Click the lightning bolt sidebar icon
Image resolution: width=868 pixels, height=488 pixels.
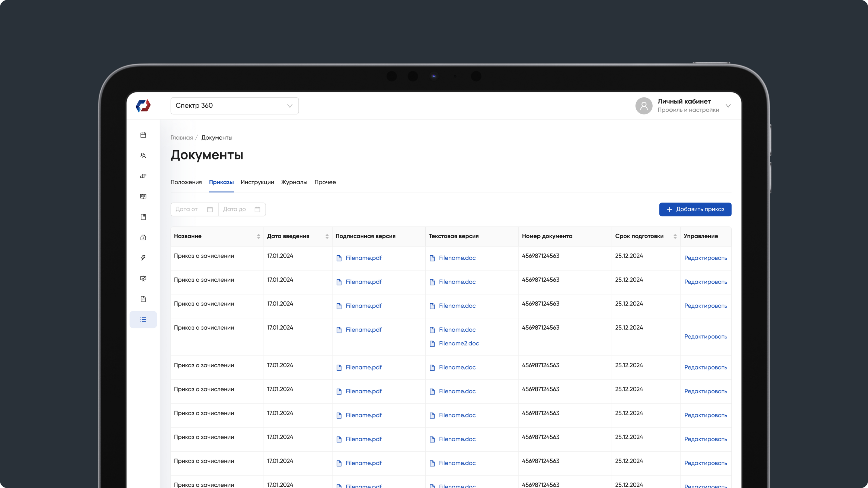click(x=143, y=258)
